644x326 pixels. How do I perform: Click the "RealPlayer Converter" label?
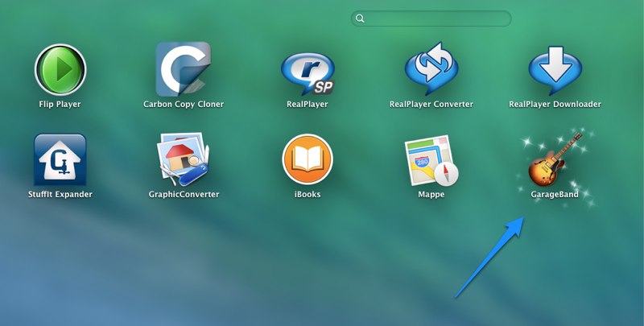(x=431, y=105)
